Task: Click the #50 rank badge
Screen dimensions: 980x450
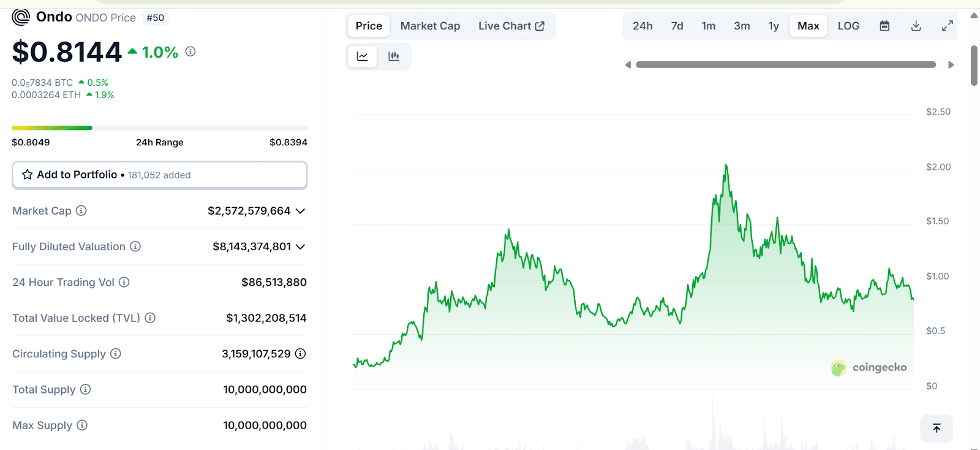Action: (x=156, y=18)
